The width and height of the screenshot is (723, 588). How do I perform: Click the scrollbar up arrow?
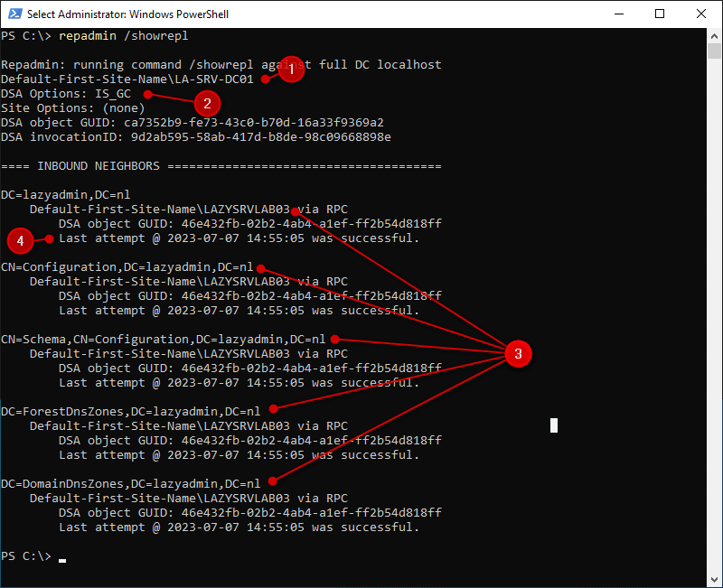point(714,36)
